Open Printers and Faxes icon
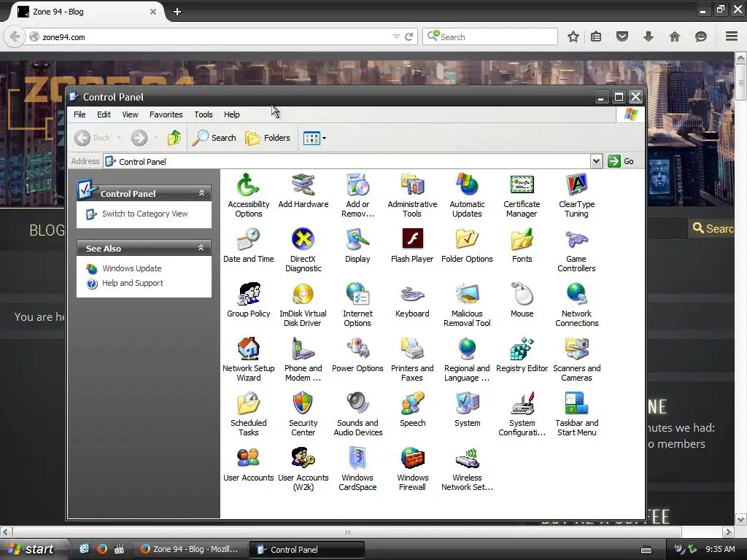The image size is (747, 560). point(412,359)
